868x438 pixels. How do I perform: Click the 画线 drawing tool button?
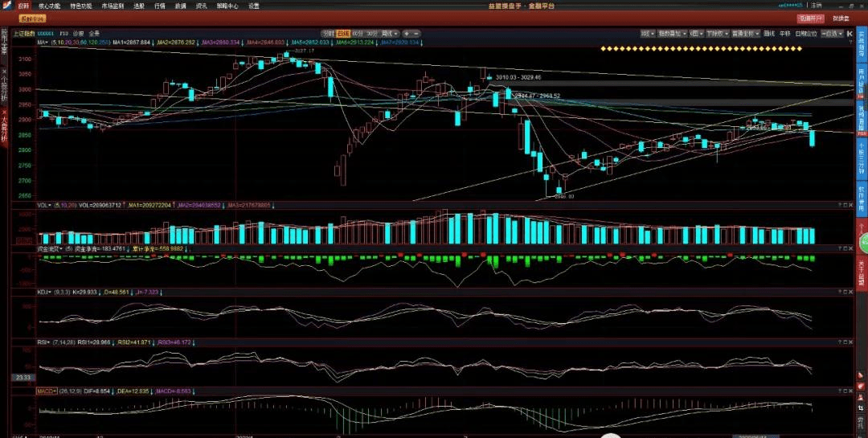[x=769, y=34]
